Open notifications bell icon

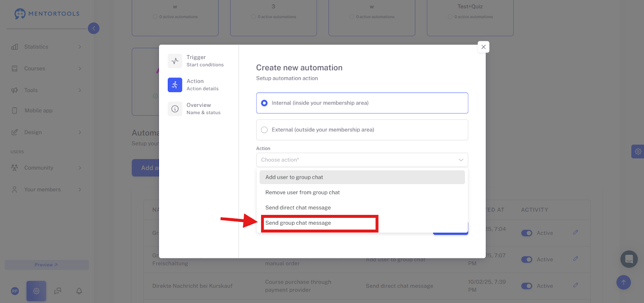pyautogui.click(x=79, y=291)
